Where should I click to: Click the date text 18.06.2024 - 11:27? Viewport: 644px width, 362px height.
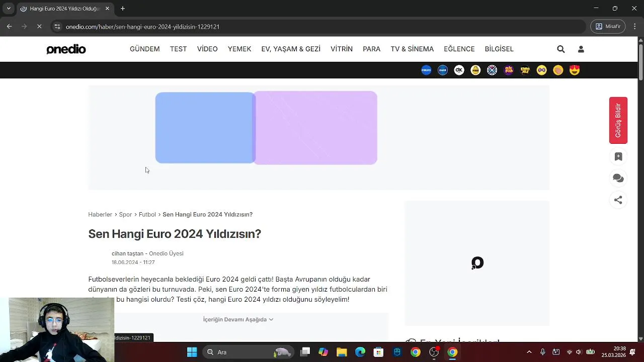click(133, 262)
